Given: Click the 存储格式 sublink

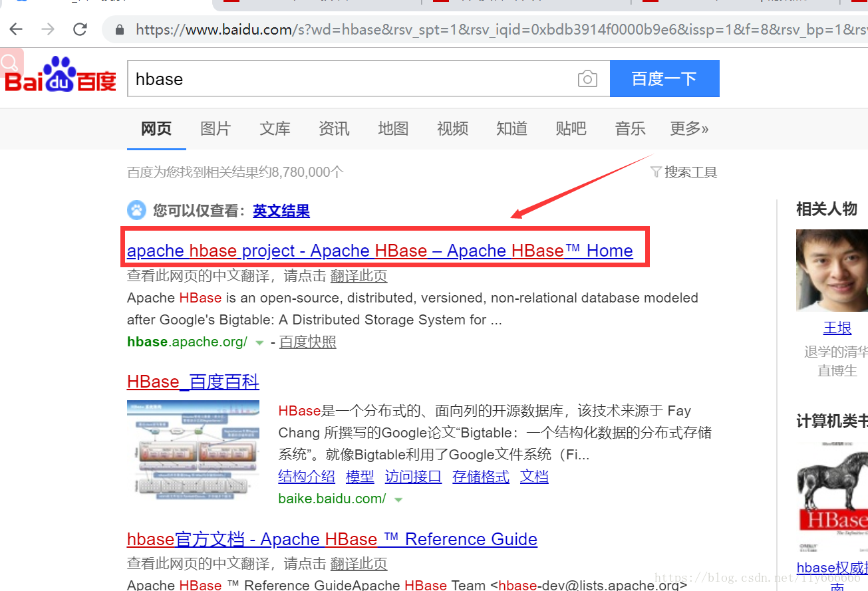Looking at the screenshot, I should pos(481,477).
